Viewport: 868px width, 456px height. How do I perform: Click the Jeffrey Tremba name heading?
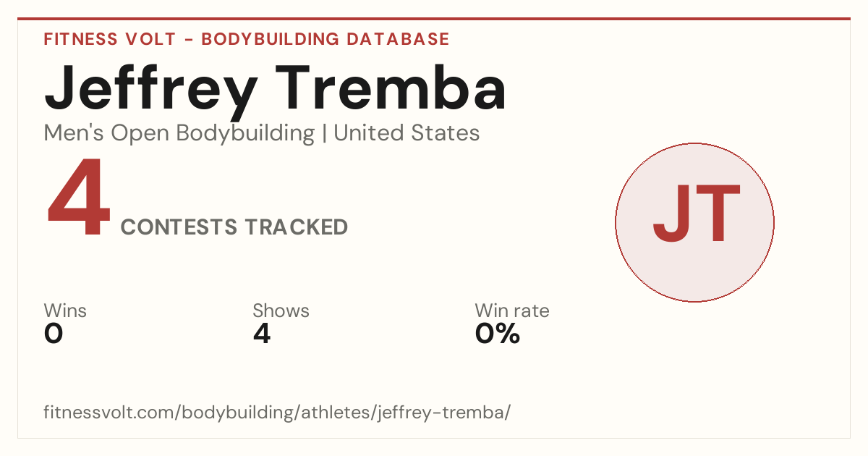pyautogui.click(x=276, y=88)
